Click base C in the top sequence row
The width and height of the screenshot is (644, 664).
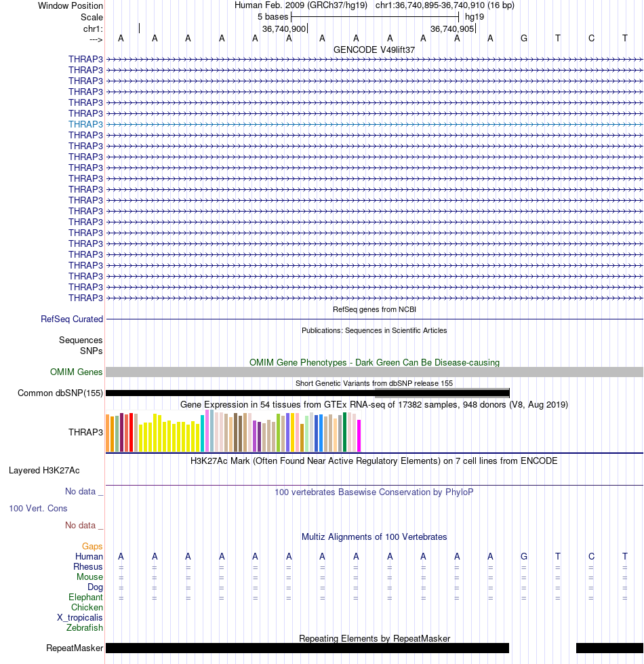point(591,38)
